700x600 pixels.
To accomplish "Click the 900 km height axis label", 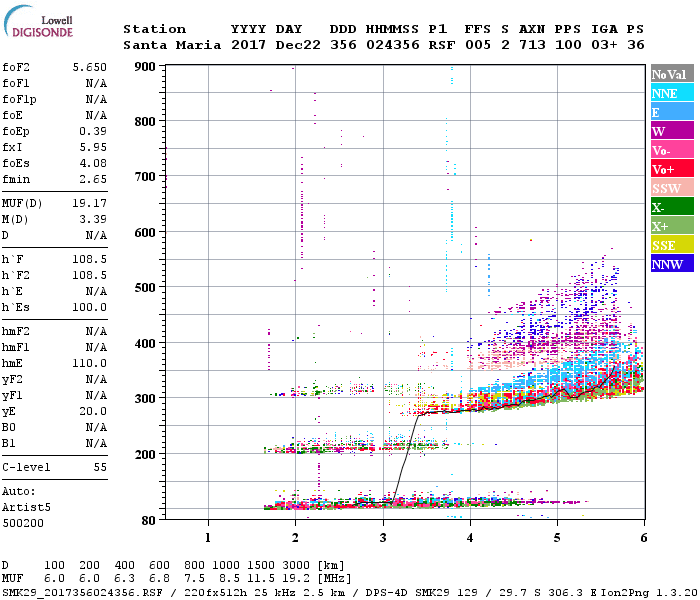I will tap(145, 67).
